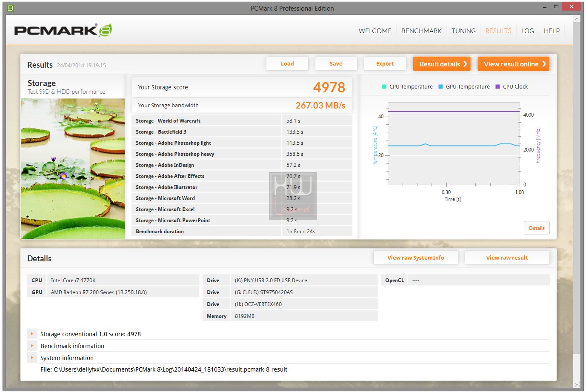Open the WELCOME tab
The width and height of the screenshot is (586, 392).
[x=375, y=31]
